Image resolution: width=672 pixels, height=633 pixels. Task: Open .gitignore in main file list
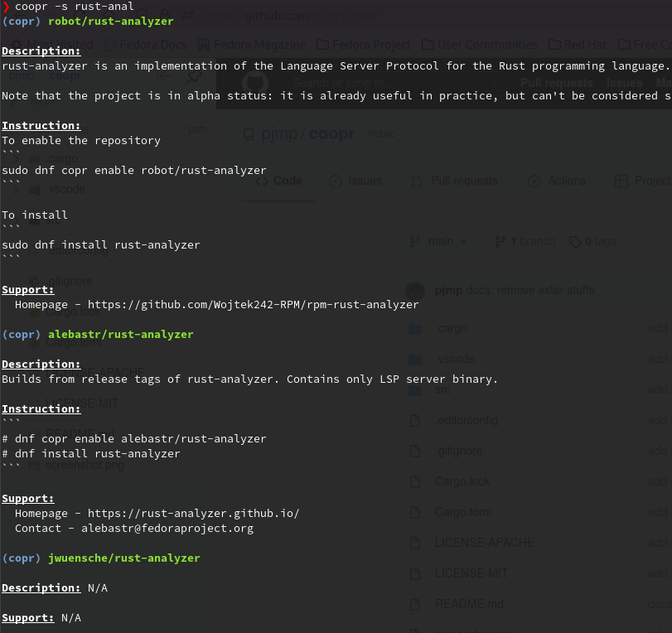pos(458,452)
